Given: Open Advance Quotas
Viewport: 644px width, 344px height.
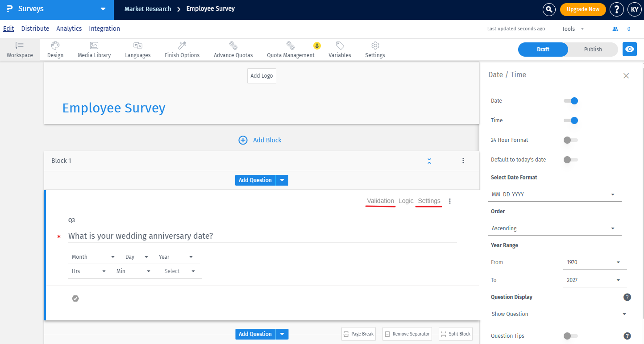Looking at the screenshot, I should coord(233,50).
